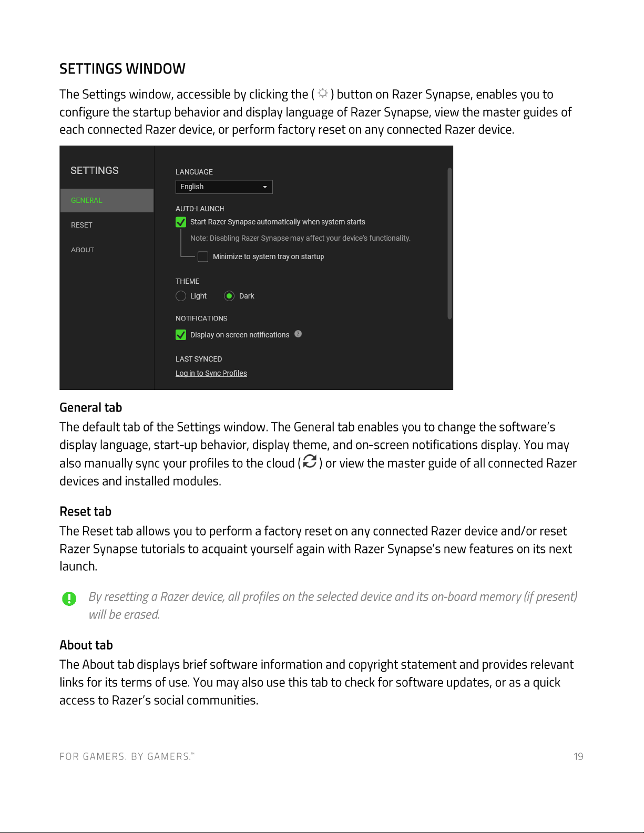This screenshot has height=833, width=644.
Task: Click the SETTINGS WINDOW heading
Action: pos(122,69)
